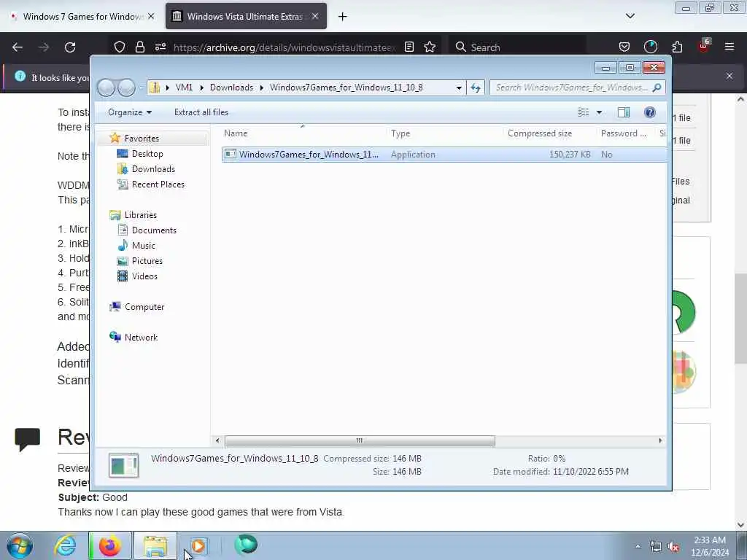The image size is (747, 560).
Task: Click refresh button beside Explorer address bar
Action: pyautogui.click(x=476, y=87)
